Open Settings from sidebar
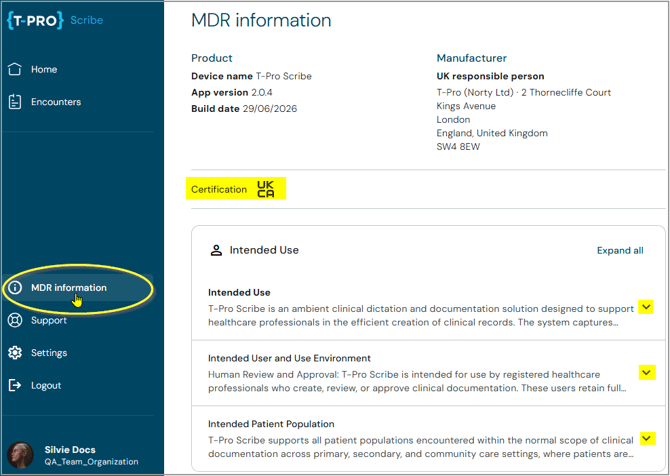This screenshot has height=476, width=670. coord(49,353)
